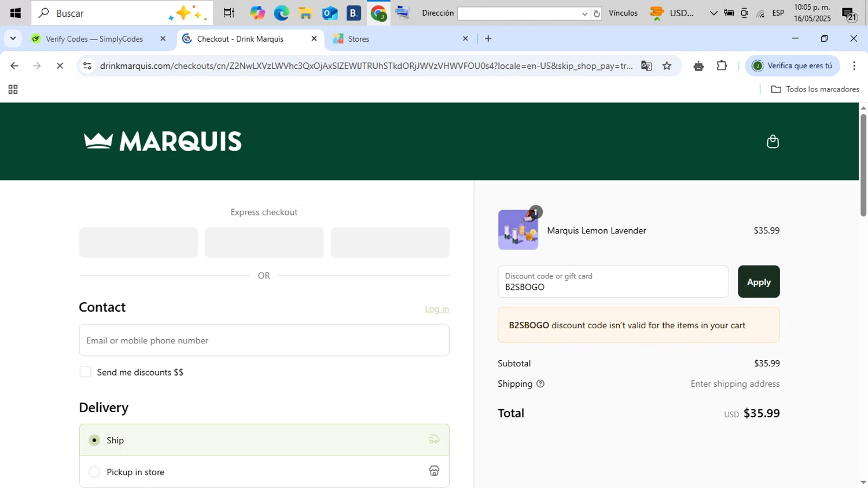This screenshot has width=868, height=488.
Task: Apply the discount code
Action: (759, 282)
